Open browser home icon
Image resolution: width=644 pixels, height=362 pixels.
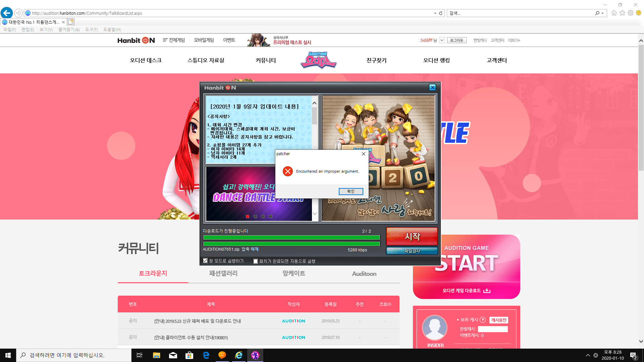pos(614,13)
